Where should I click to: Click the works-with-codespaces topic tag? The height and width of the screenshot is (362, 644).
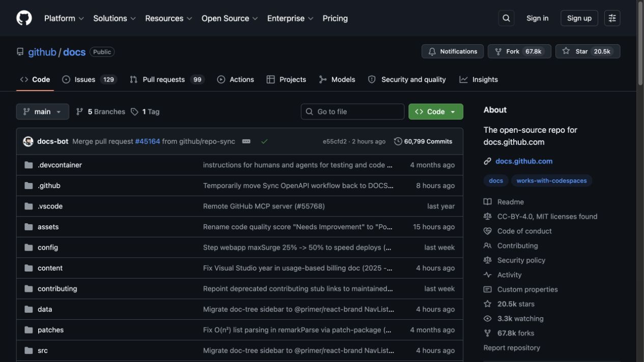(551, 180)
